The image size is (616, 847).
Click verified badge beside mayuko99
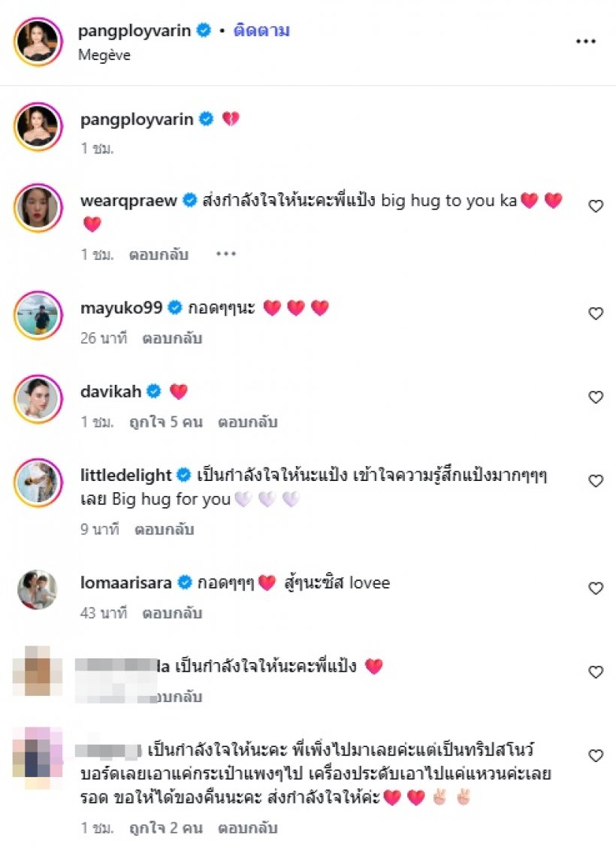pyautogui.click(x=173, y=307)
